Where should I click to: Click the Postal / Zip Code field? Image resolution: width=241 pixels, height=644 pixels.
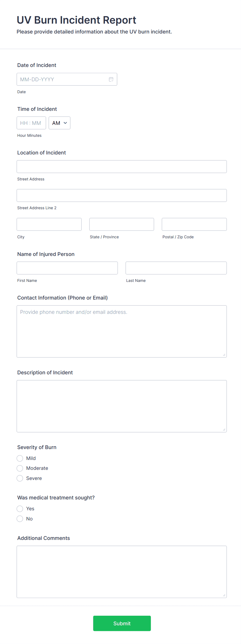(194, 224)
